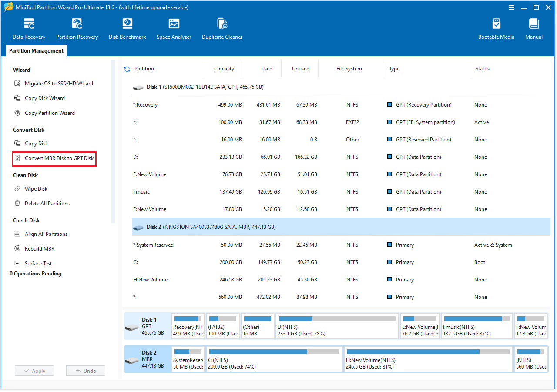This screenshot has height=392, width=557.
Task: Select the Disk 1 header row icon
Action: [x=138, y=87]
